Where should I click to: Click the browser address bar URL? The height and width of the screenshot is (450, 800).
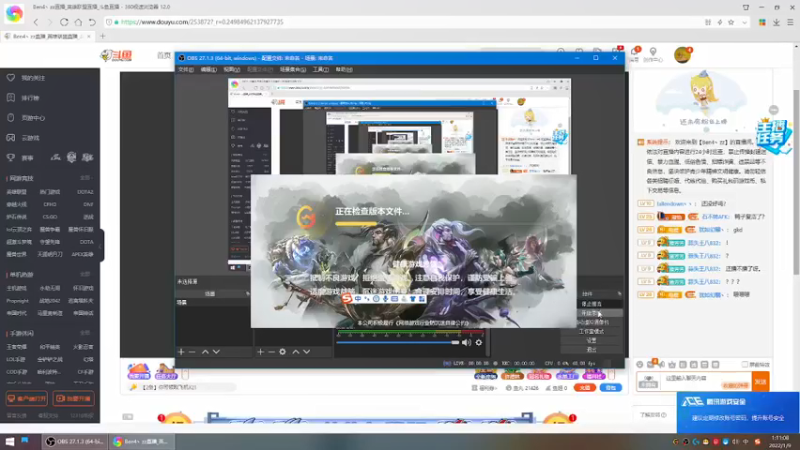202,22
